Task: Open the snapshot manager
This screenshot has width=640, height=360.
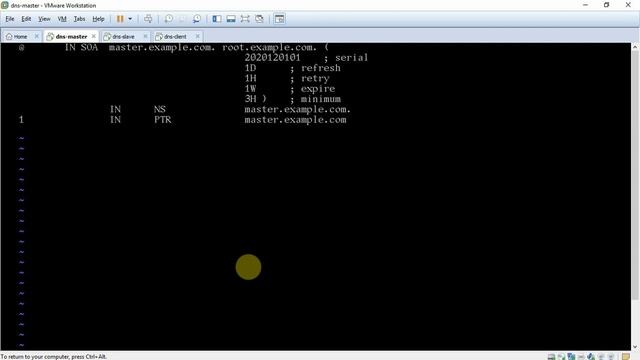Action: (x=197, y=19)
